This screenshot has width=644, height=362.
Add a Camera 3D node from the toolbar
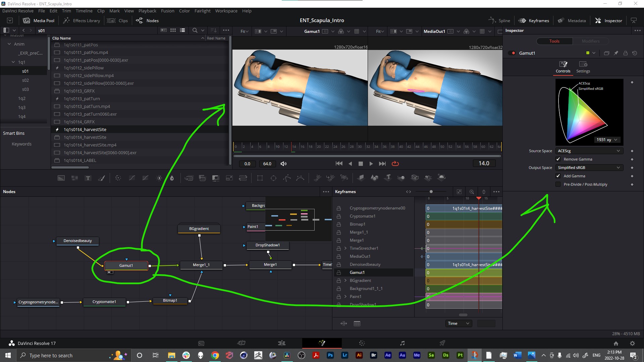point(415,177)
